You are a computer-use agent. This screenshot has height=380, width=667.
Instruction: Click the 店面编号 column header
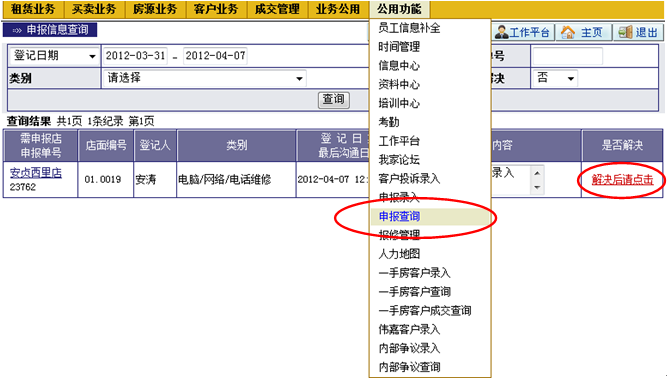[x=105, y=146]
